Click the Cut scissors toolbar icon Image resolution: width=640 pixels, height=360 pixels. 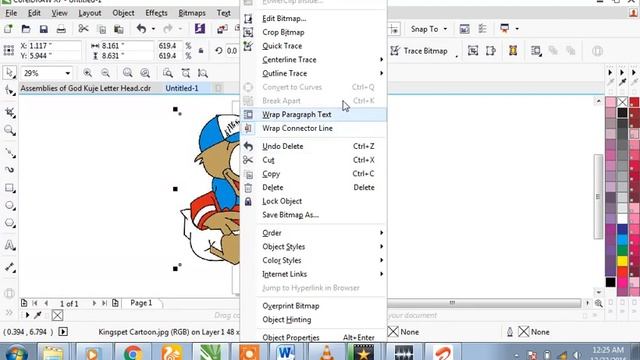point(83,29)
